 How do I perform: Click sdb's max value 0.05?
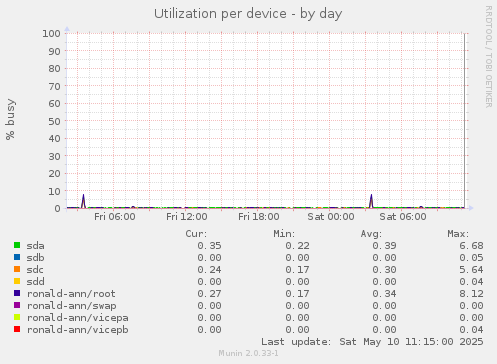(471, 258)
